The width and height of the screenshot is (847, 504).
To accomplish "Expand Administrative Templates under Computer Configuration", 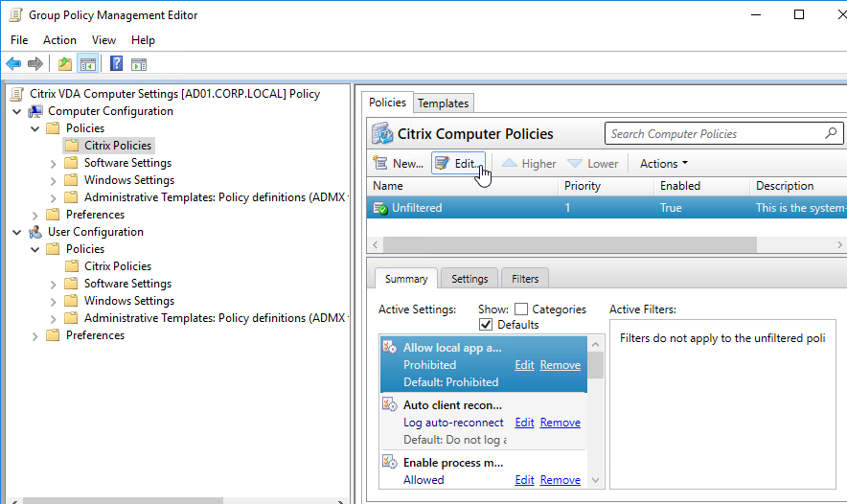I will pos(53,197).
